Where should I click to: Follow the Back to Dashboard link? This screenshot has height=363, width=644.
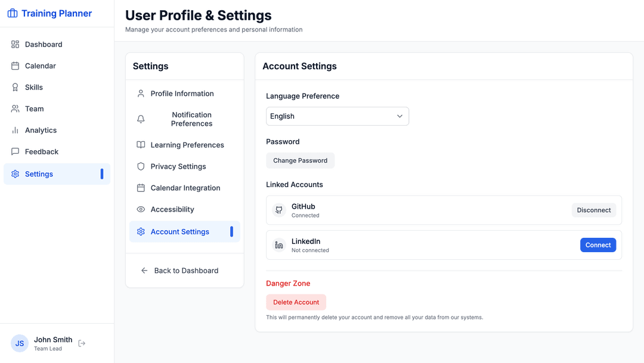185,271
